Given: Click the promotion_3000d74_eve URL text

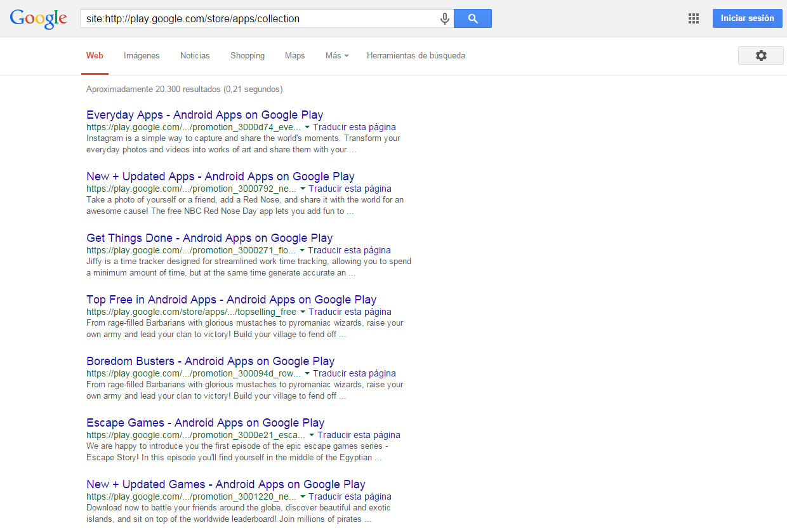Looking at the screenshot, I should click(x=194, y=127).
